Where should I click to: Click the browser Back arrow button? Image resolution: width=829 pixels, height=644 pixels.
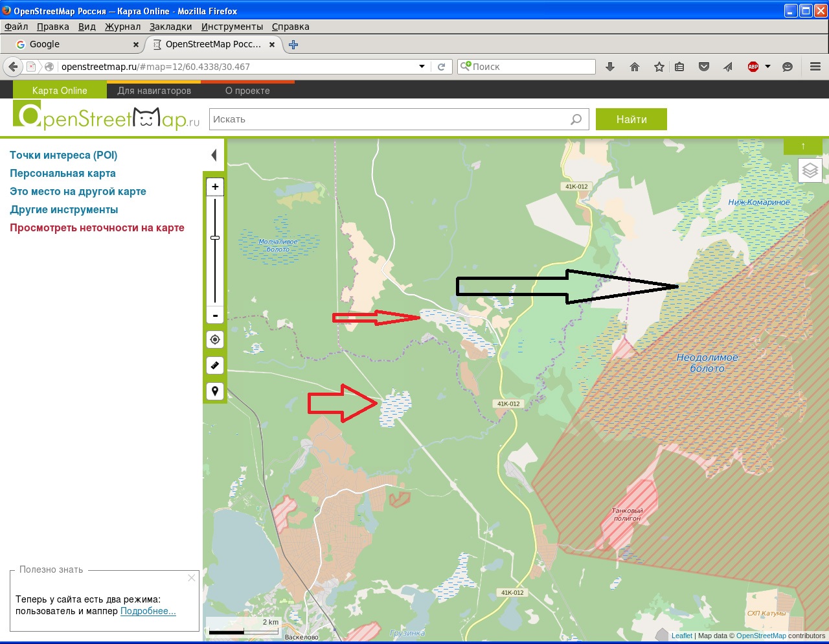pos(13,67)
